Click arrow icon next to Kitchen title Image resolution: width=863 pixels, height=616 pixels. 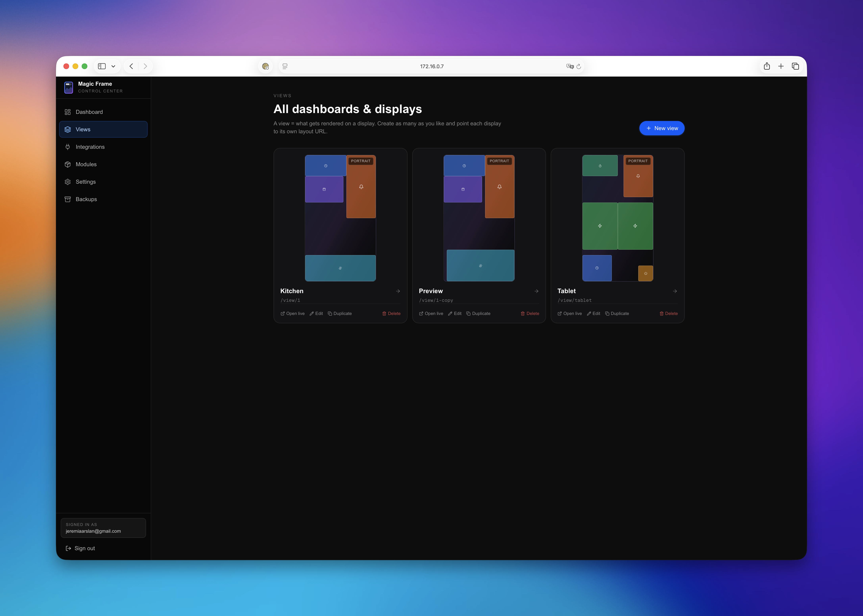[398, 291]
